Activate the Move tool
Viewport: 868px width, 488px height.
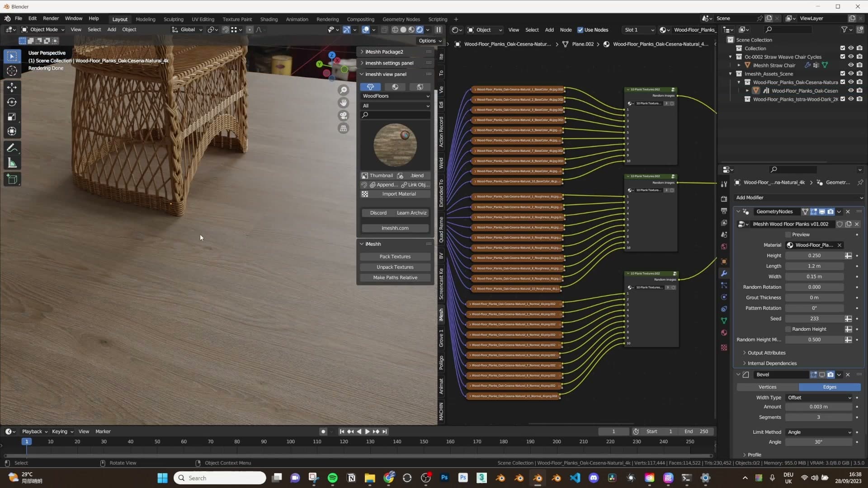point(12,87)
